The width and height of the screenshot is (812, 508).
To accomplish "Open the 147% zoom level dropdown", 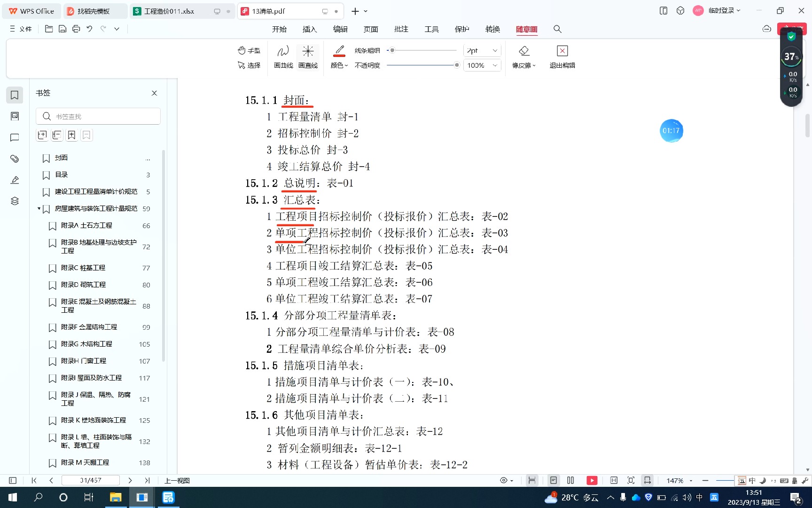I will tap(679, 480).
